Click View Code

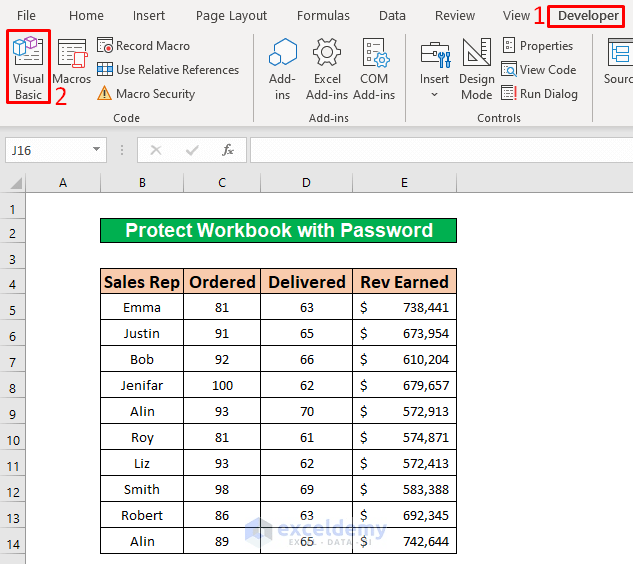pos(539,69)
